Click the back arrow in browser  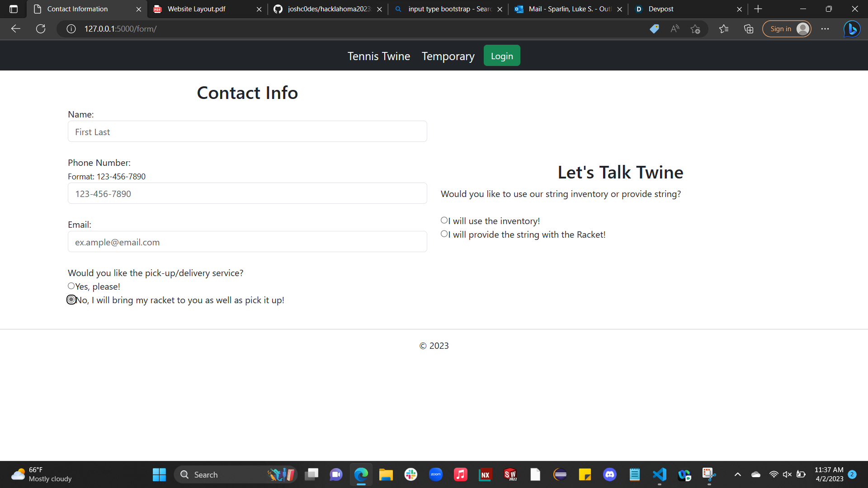tap(16, 29)
